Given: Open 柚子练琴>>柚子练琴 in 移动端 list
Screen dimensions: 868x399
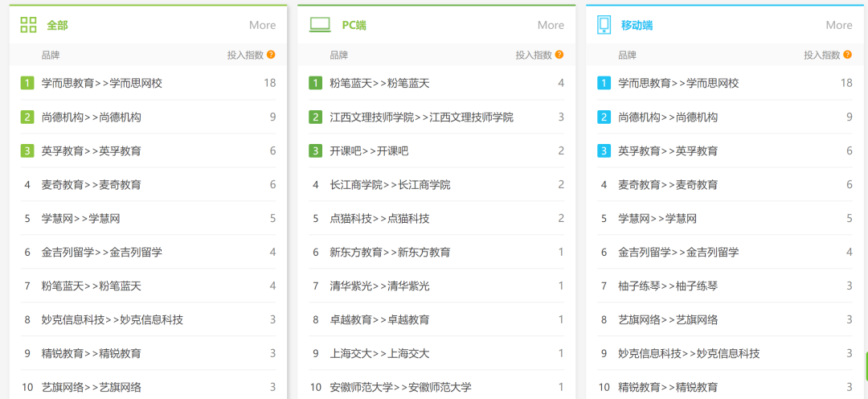Looking at the screenshot, I should pos(668,286).
